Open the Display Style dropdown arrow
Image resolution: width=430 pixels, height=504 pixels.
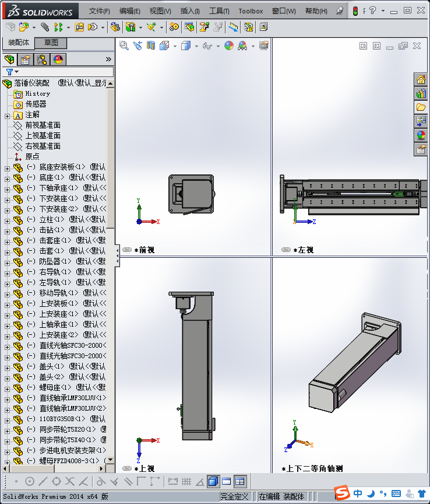(196, 46)
